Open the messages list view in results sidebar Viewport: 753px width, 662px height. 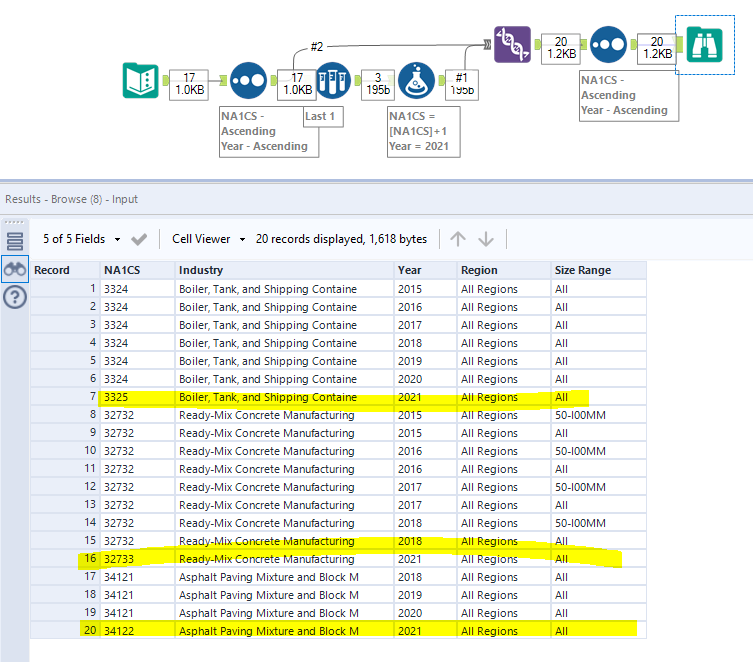tap(15, 240)
